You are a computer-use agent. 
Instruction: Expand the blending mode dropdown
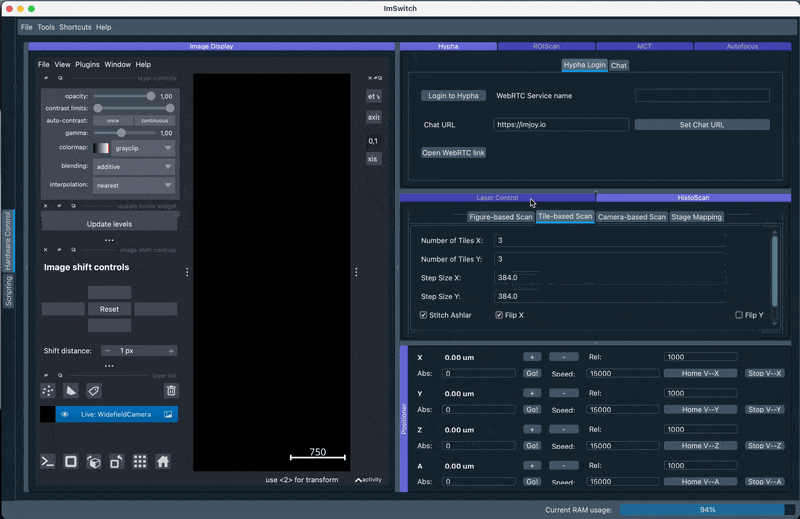[134, 167]
